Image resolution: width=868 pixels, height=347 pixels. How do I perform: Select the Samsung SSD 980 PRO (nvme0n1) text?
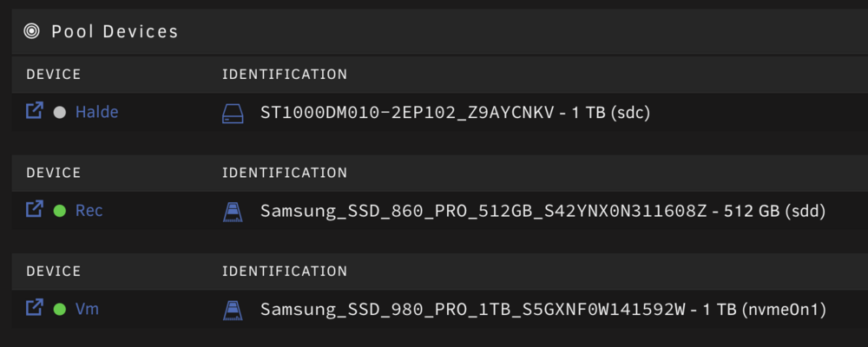tap(543, 310)
